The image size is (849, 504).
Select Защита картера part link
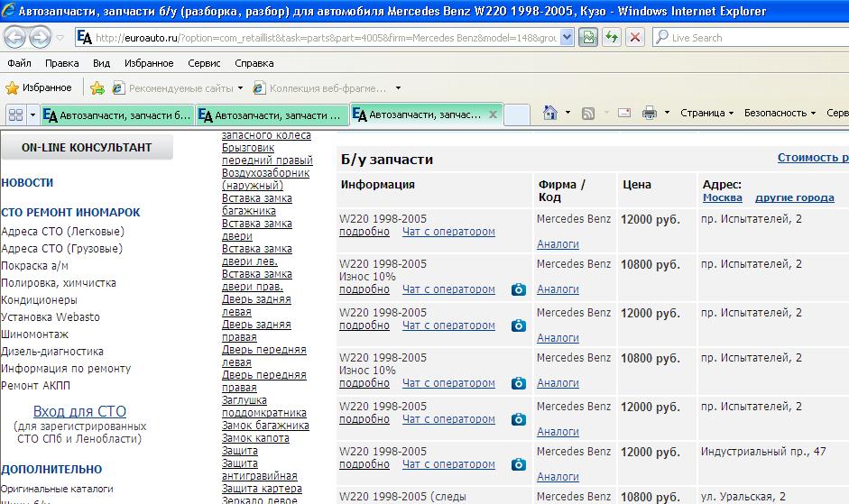(x=262, y=489)
